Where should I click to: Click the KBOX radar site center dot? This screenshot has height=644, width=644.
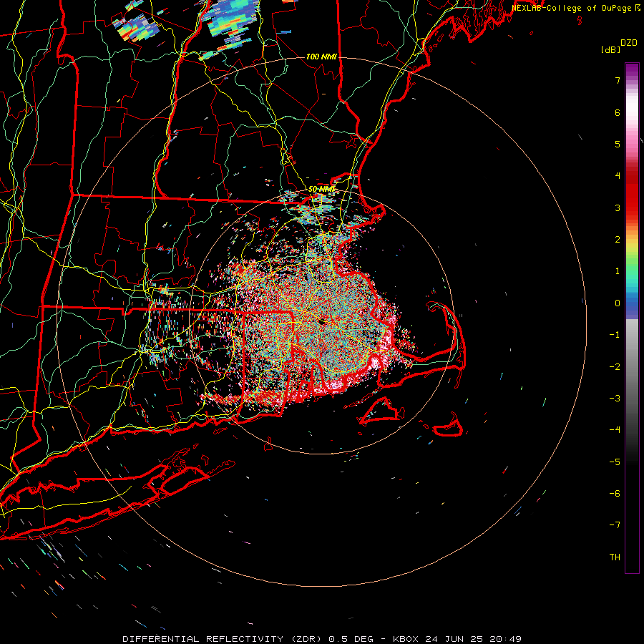tap(322, 322)
